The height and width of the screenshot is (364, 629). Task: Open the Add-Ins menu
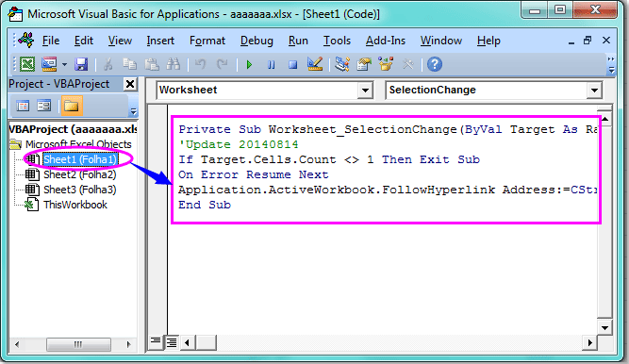[385, 41]
